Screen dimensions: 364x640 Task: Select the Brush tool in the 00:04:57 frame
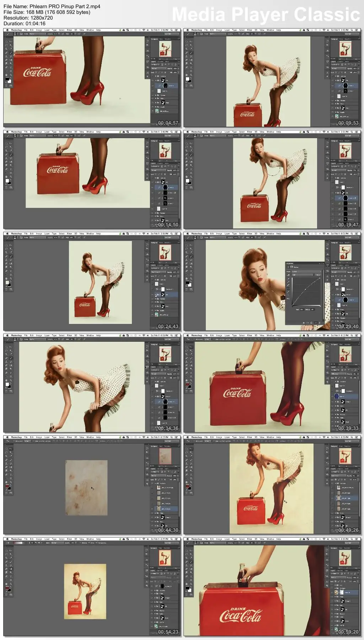click(11, 53)
